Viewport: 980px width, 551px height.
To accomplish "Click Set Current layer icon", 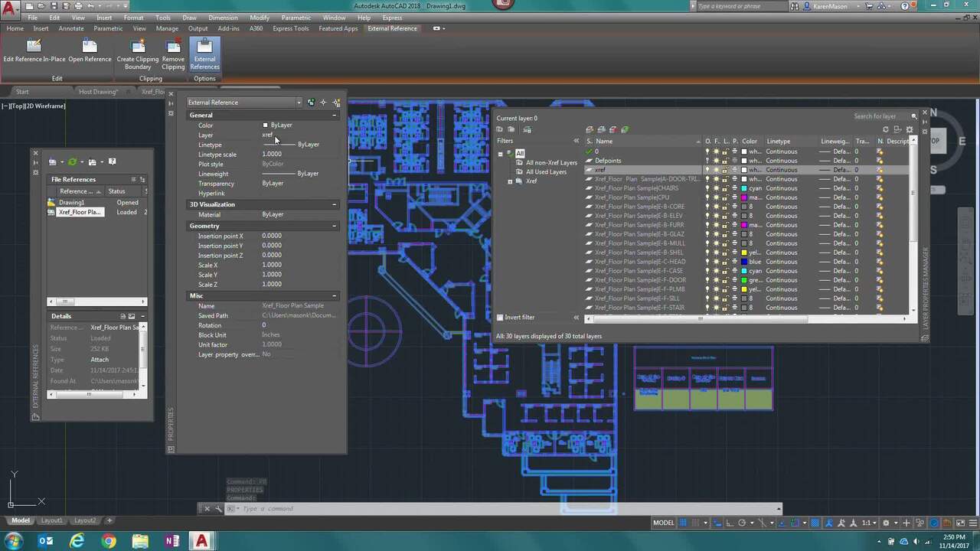I will click(x=625, y=129).
